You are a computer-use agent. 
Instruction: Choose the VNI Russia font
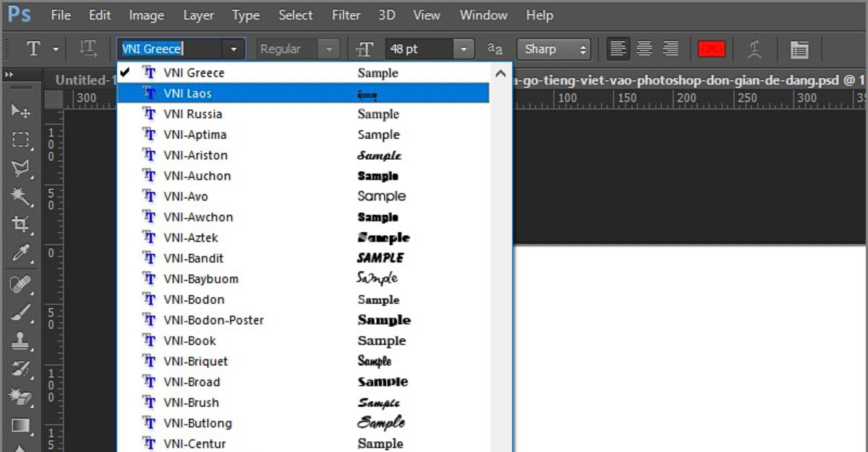(304, 114)
